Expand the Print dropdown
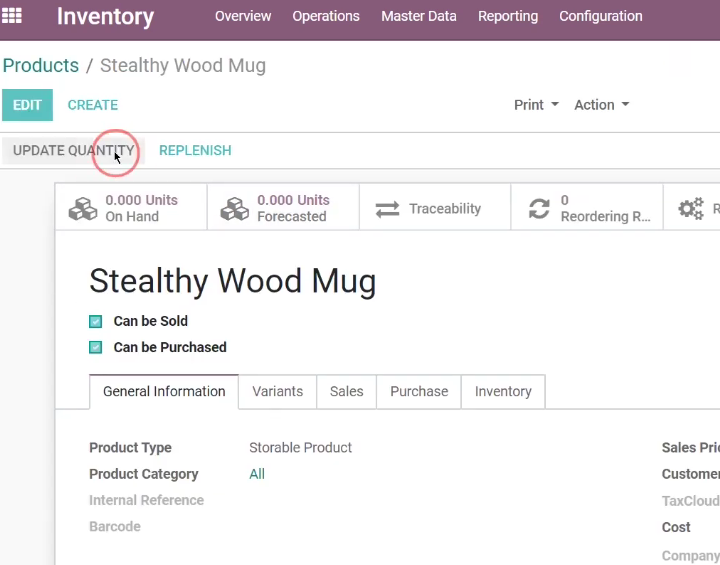The width and height of the screenshot is (720, 565). pyautogui.click(x=536, y=105)
